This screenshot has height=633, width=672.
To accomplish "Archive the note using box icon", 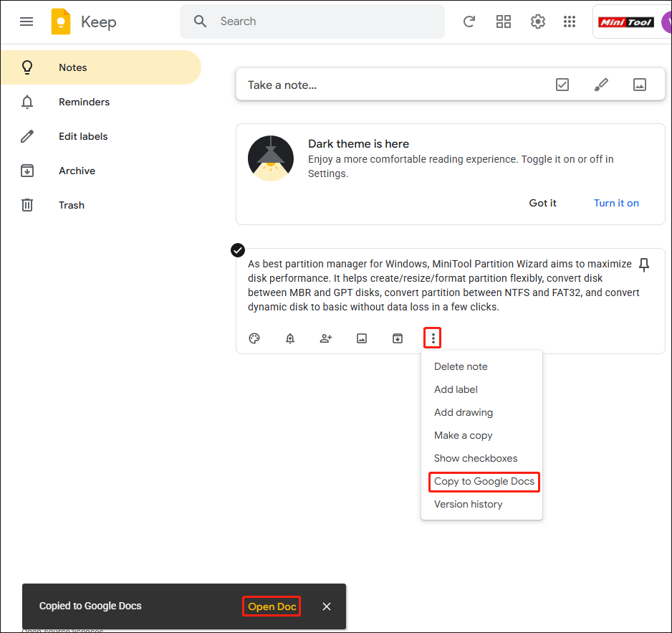I will 398,338.
